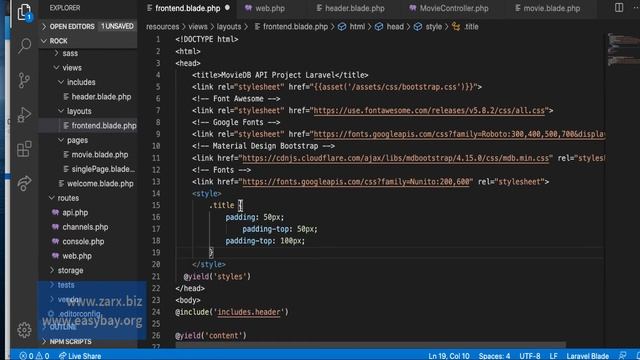This screenshot has width=640, height=360.
Task: Collapse the pages folder
Action: tap(77, 140)
